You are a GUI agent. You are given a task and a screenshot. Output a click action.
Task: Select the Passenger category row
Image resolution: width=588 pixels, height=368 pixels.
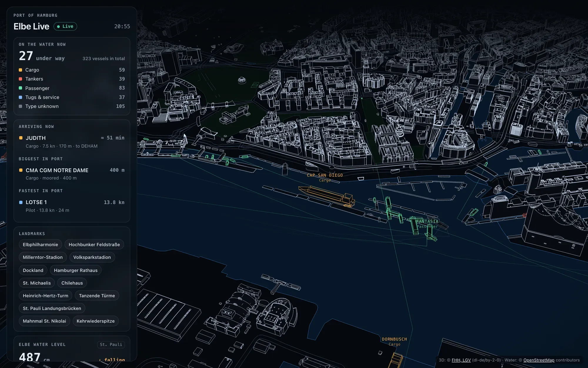[x=72, y=88]
